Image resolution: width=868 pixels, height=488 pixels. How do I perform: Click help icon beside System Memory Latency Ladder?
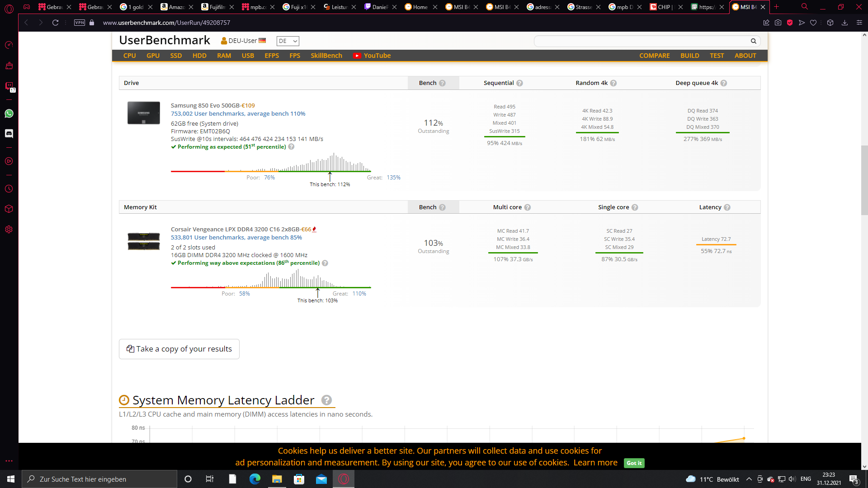pos(326,400)
